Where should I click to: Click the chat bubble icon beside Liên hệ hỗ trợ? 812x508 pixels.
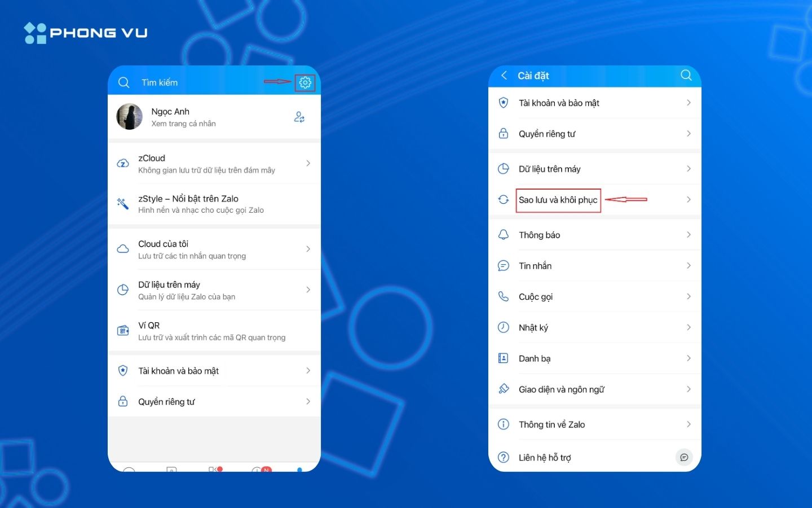coord(683,457)
